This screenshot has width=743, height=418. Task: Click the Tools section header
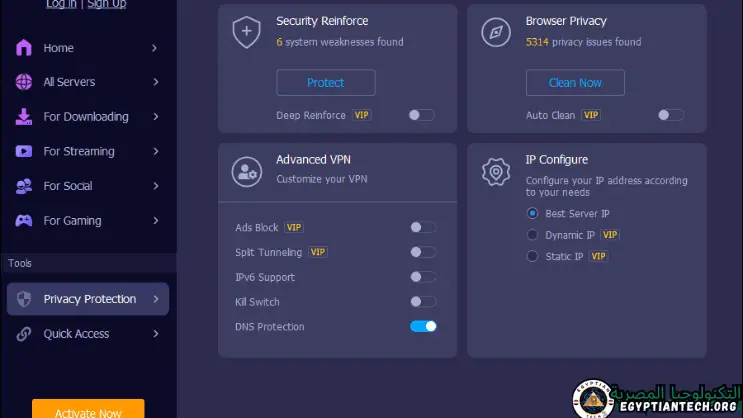click(88, 263)
